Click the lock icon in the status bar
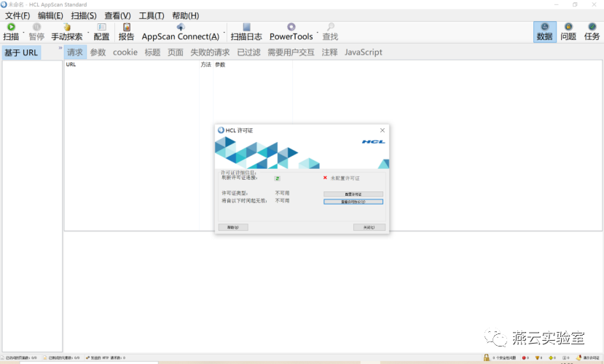Image resolution: width=604 pixels, height=364 pixels. point(487,357)
